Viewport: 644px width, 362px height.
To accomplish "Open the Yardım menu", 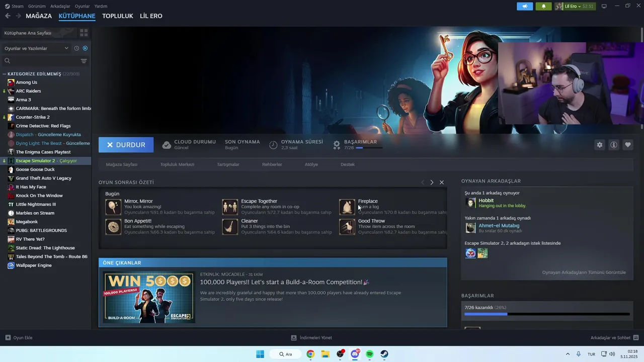I will pos(101,6).
